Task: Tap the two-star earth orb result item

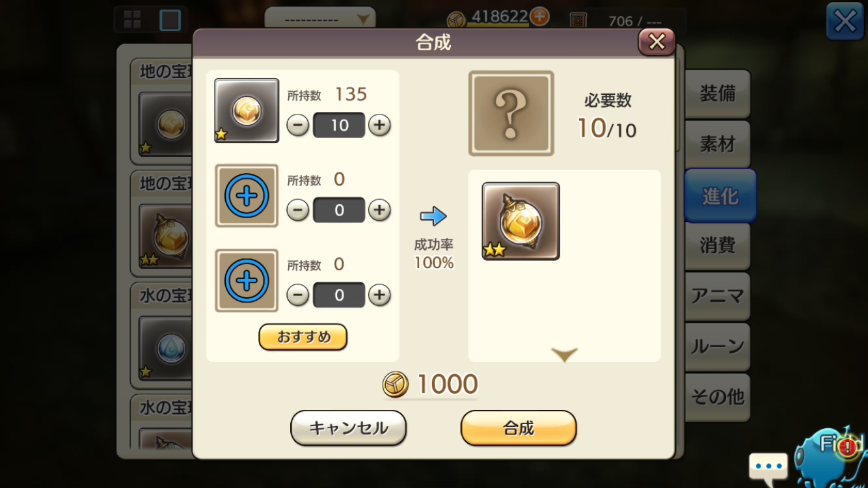Action: [x=521, y=221]
